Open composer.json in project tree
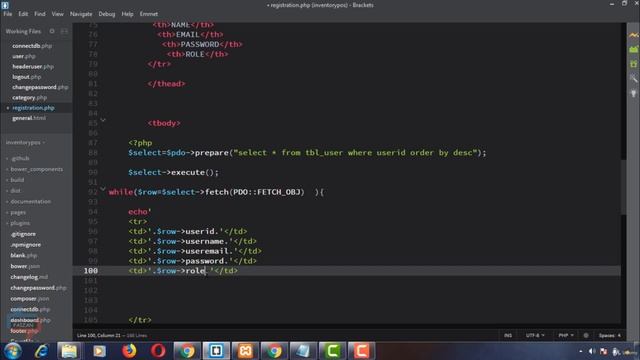The image size is (640, 360). coord(29,299)
